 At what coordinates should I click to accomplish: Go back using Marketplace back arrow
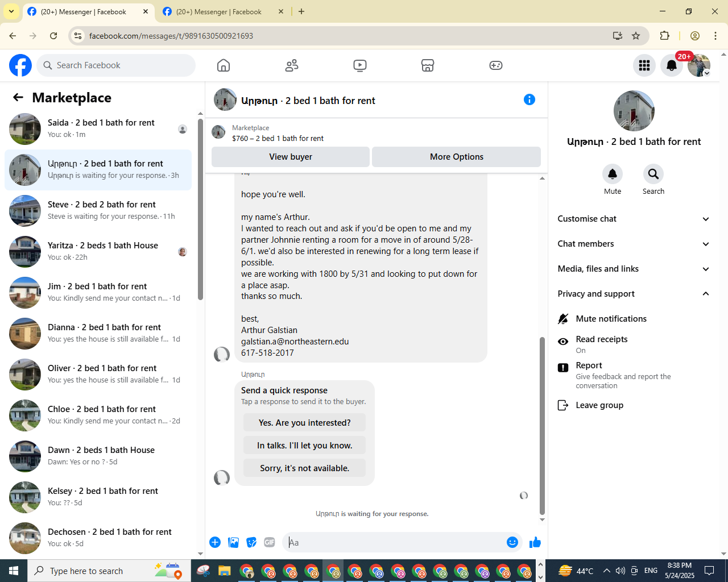tap(18, 97)
